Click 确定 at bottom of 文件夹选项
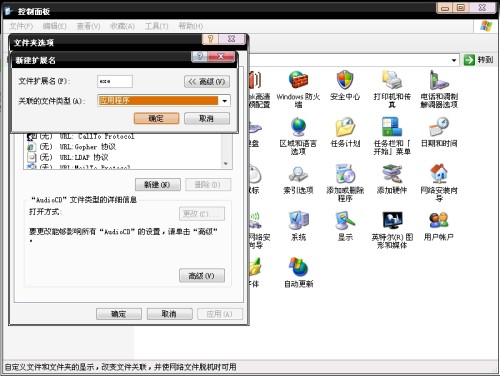 [119, 314]
